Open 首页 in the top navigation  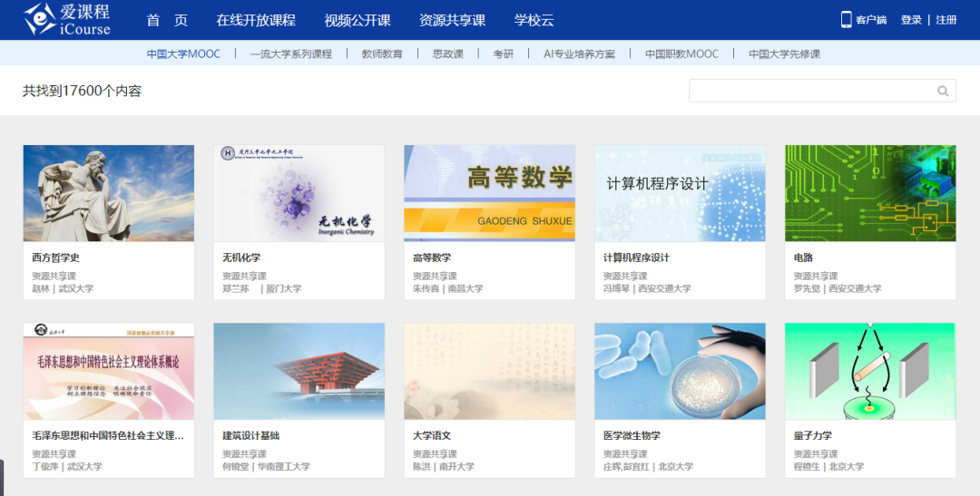coord(167,20)
